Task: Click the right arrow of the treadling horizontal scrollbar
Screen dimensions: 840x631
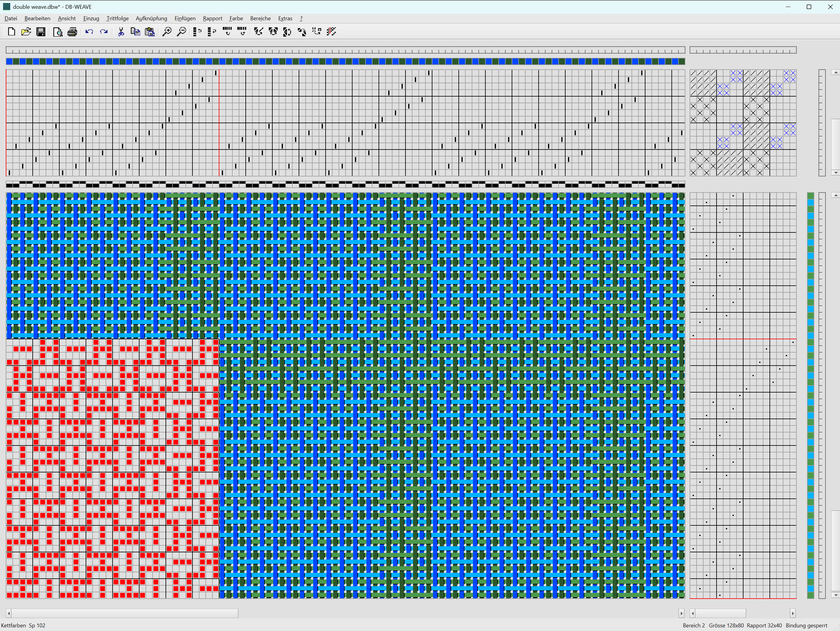Action: point(793,613)
